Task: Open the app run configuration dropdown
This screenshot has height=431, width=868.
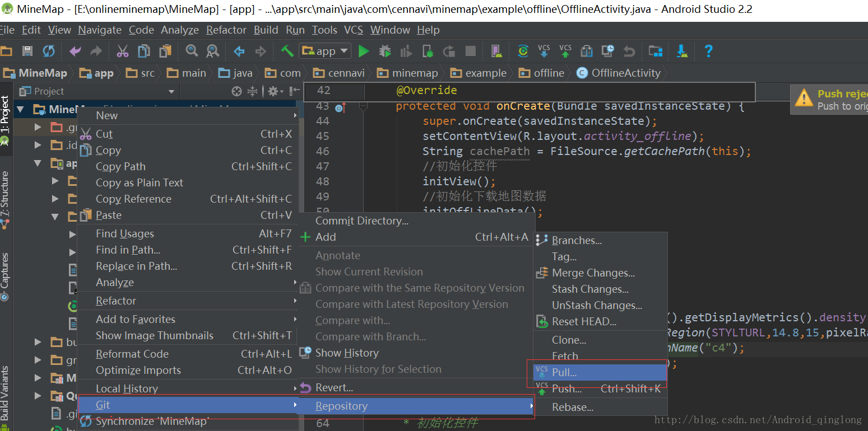Action: point(325,51)
